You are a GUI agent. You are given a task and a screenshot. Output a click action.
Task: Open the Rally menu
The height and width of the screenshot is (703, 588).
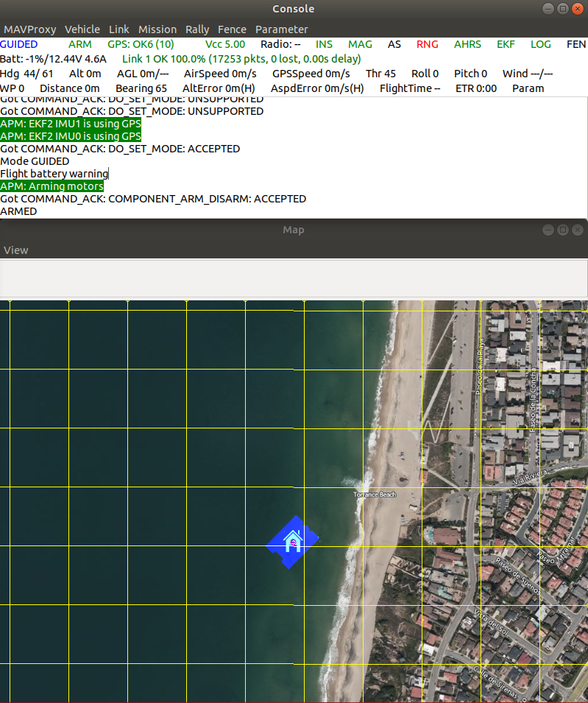coord(197,29)
